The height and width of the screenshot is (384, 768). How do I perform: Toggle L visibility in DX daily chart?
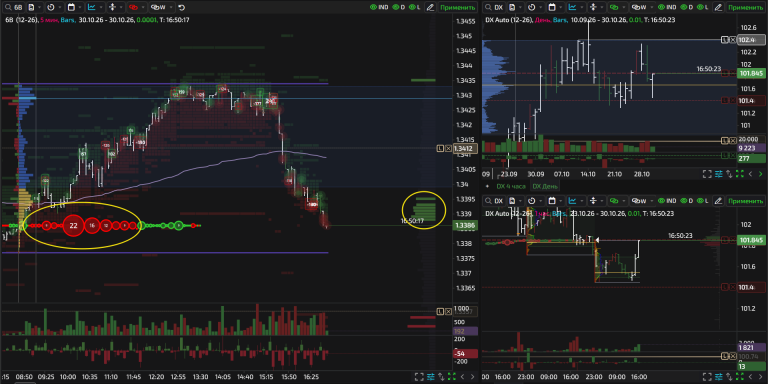pos(702,7)
